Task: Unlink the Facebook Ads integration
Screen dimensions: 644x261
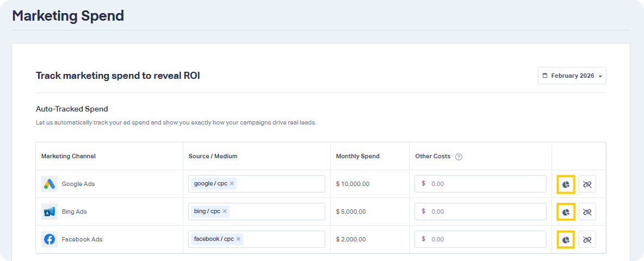Action: tap(587, 240)
